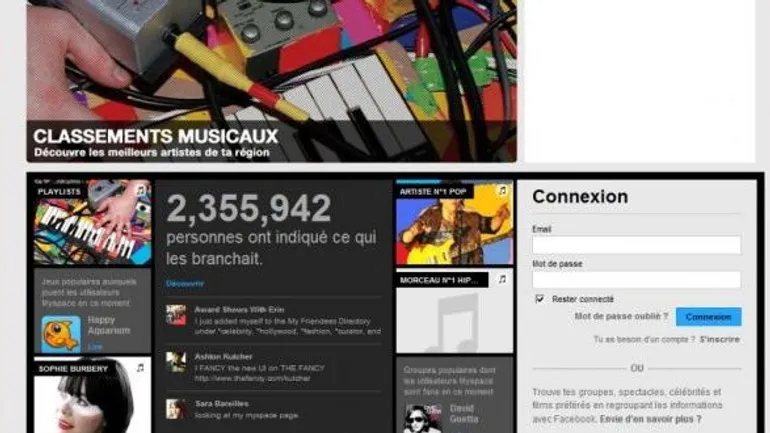The width and height of the screenshot is (770, 433).
Task: Click the S'inscrire link
Action: point(719,339)
